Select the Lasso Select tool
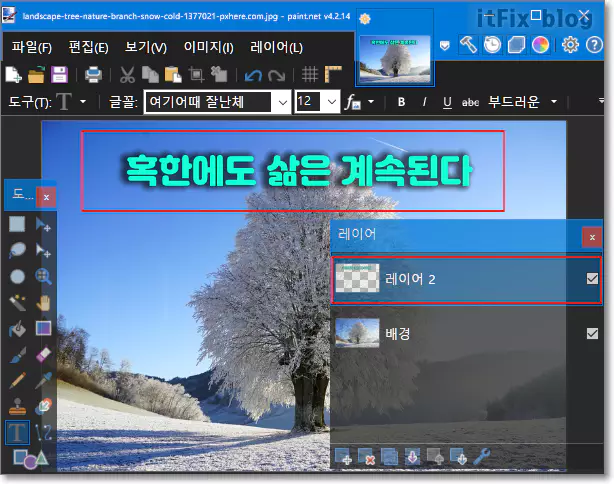The image size is (614, 484). coord(17,250)
